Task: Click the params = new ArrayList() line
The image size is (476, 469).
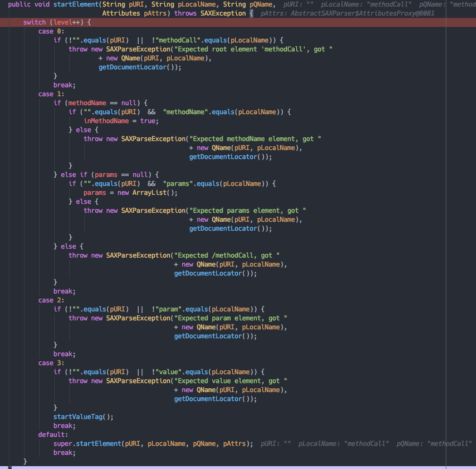Action: tap(131, 193)
